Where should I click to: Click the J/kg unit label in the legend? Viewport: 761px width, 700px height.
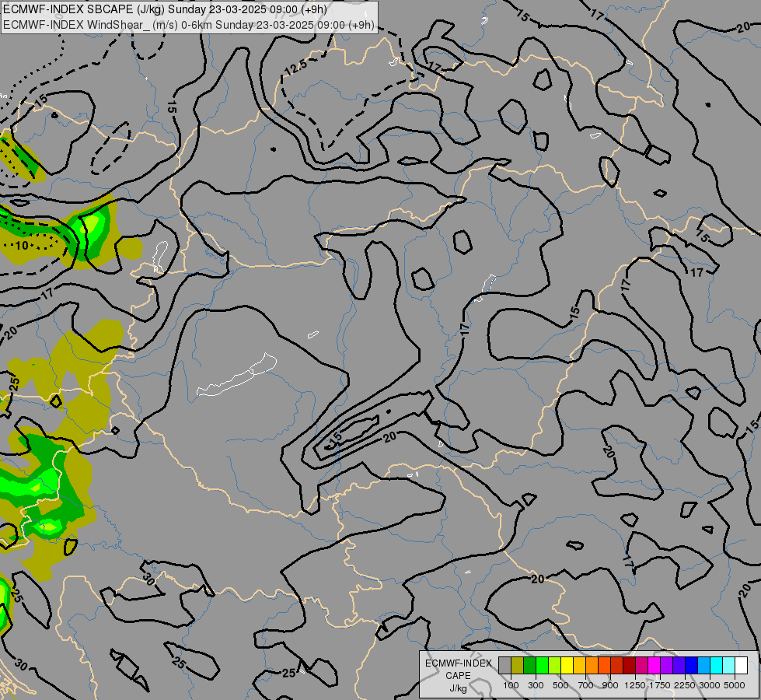[x=458, y=689]
